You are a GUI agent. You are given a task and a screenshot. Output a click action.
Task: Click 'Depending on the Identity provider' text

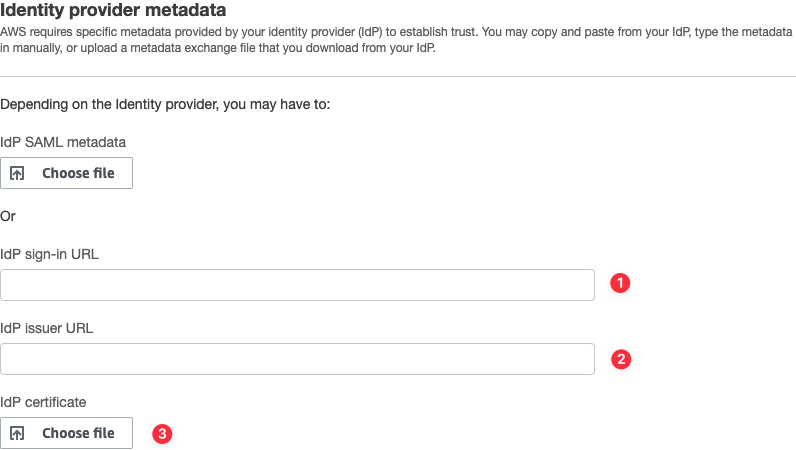[172, 105]
